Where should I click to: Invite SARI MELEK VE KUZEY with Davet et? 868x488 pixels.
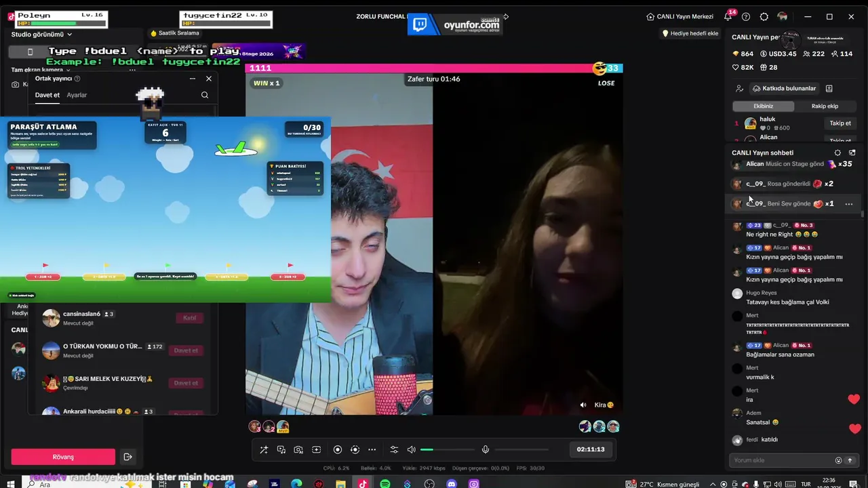coord(186,383)
